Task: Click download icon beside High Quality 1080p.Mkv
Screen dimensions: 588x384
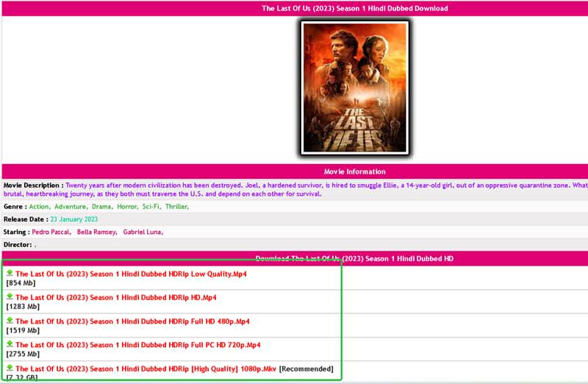Action: [x=10, y=369]
